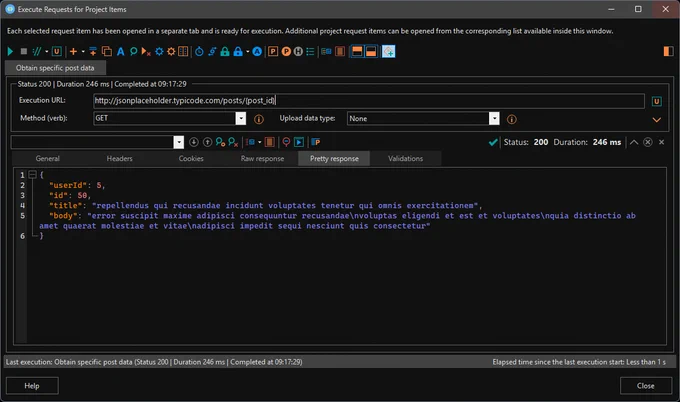Click the circled down-arrow icon

pos(194,142)
